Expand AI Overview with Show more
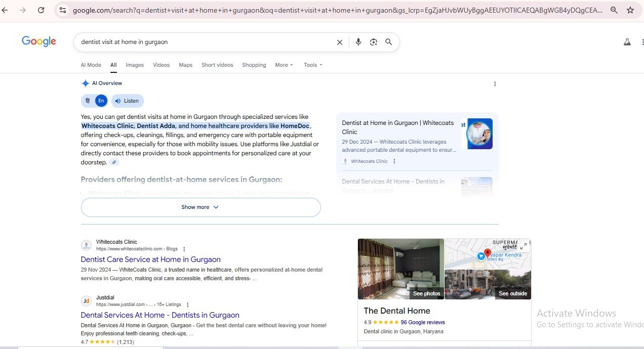The height and width of the screenshot is (349, 644). pyautogui.click(x=200, y=207)
